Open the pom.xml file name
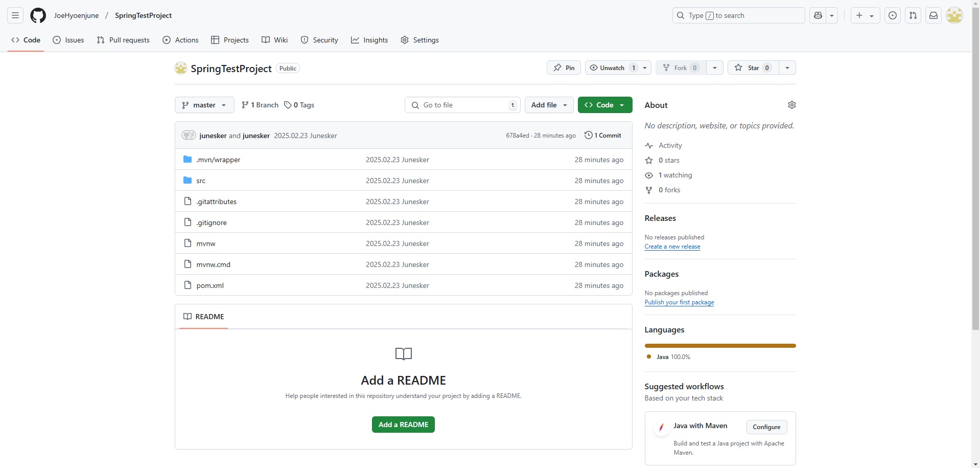980x468 pixels. (x=210, y=285)
